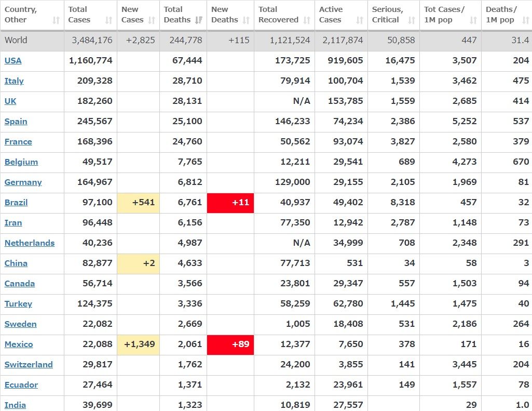This screenshot has height=411, width=532.
Task: Select the China country link
Action: 16,263
